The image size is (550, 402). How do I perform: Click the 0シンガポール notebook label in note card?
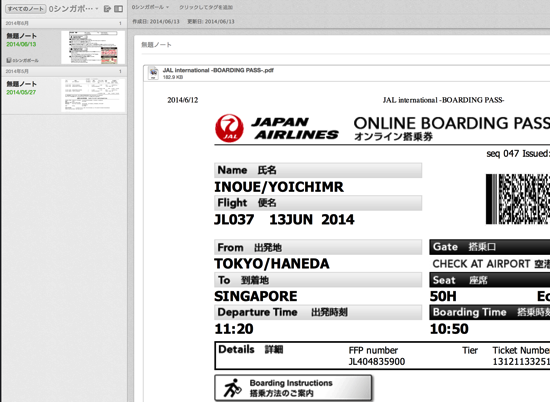pos(22,60)
